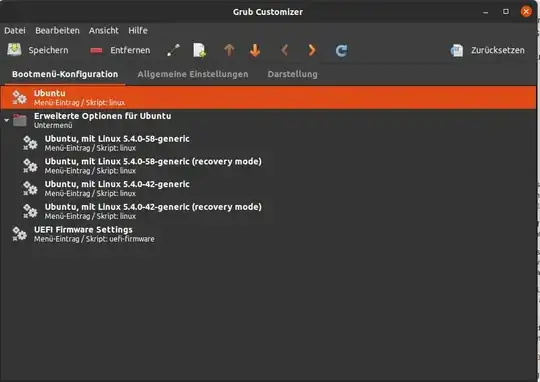Click the Speichern save icon
540x382 pixels.
coord(14,50)
